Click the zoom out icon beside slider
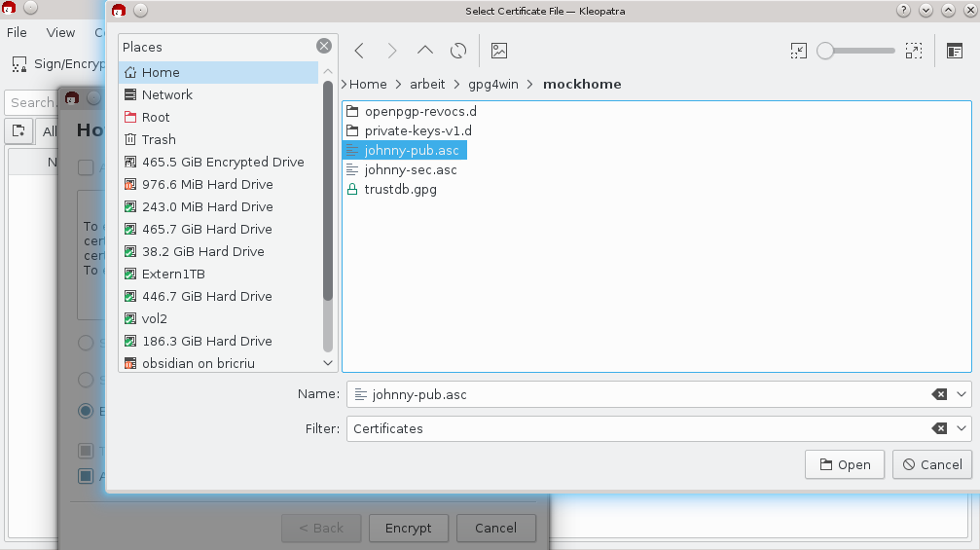This screenshot has width=980, height=550. [x=798, y=51]
